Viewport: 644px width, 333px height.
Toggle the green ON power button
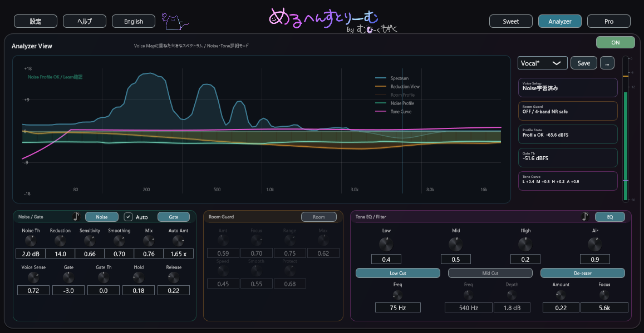pyautogui.click(x=615, y=42)
